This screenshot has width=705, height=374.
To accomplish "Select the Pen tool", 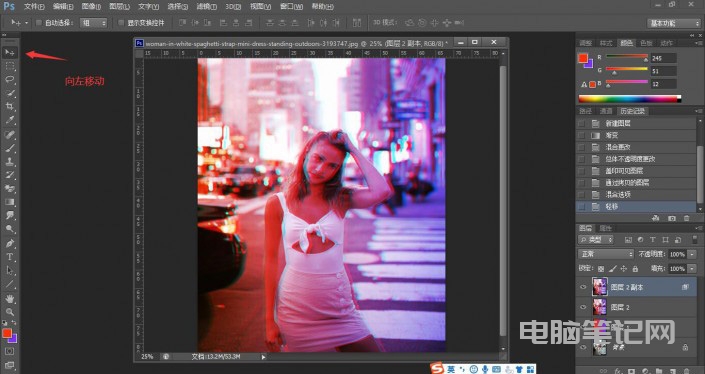I will pyautogui.click(x=10, y=243).
